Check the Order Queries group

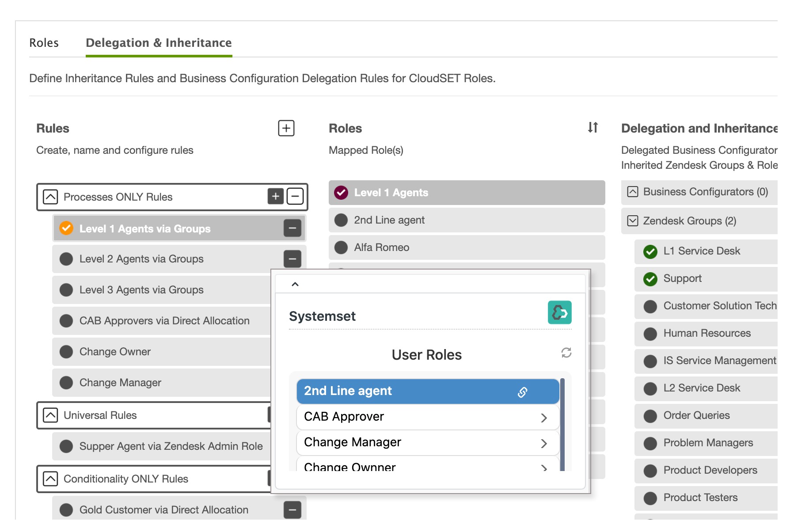pyautogui.click(x=650, y=416)
